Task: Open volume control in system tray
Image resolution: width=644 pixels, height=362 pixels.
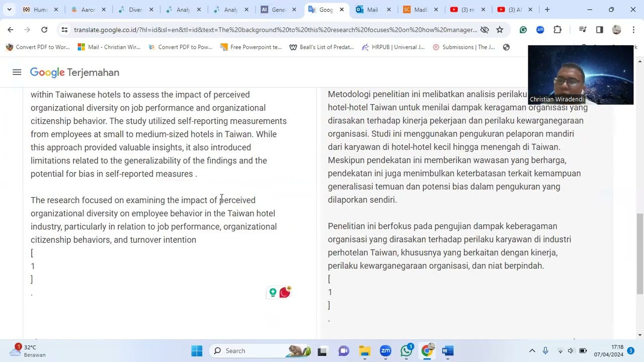Action: pyautogui.click(x=571, y=350)
